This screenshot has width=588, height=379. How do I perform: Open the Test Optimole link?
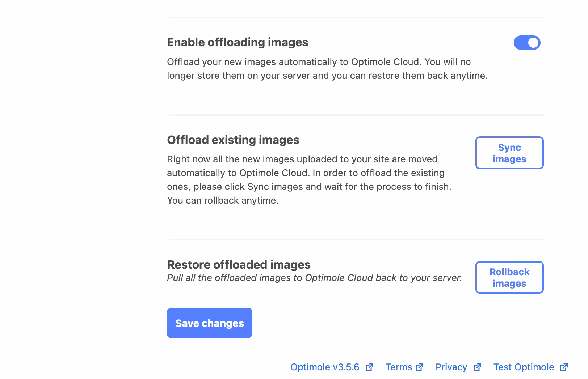tap(524, 367)
